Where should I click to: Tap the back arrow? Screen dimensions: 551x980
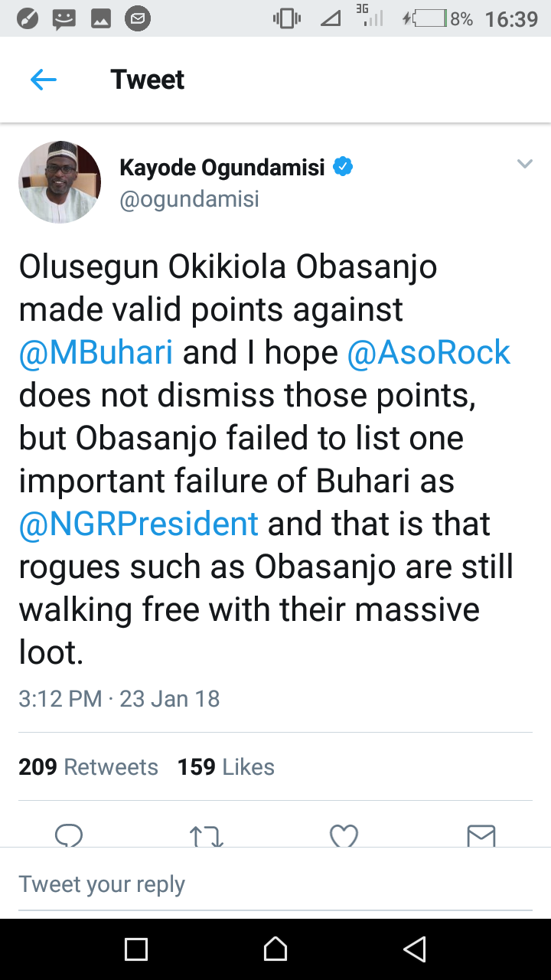(x=44, y=80)
